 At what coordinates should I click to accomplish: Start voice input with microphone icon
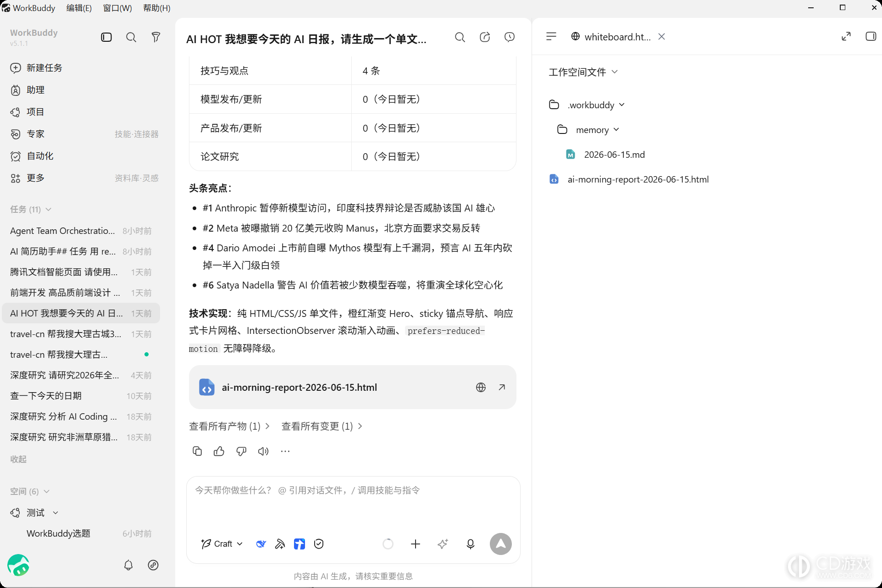click(470, 544)
